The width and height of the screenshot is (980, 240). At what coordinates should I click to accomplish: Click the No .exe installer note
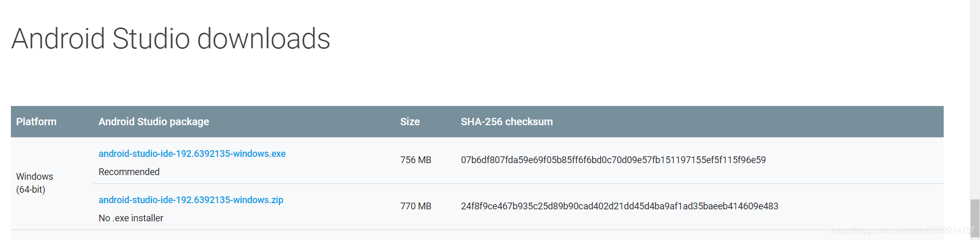pyautogui.click(x=131, y=218)
